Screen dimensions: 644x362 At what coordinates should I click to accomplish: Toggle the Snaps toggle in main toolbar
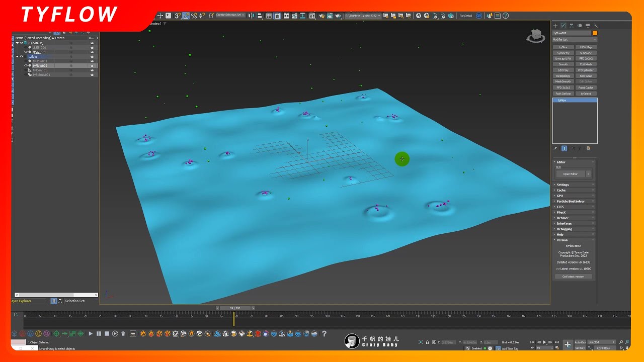(178, 16)
